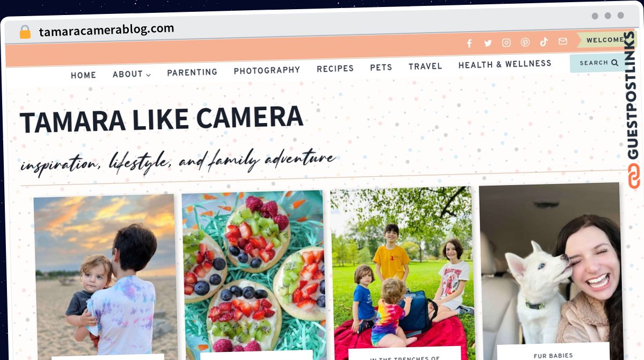
Task: Open the Facebook social icon
Action: (x=469, y=44)
